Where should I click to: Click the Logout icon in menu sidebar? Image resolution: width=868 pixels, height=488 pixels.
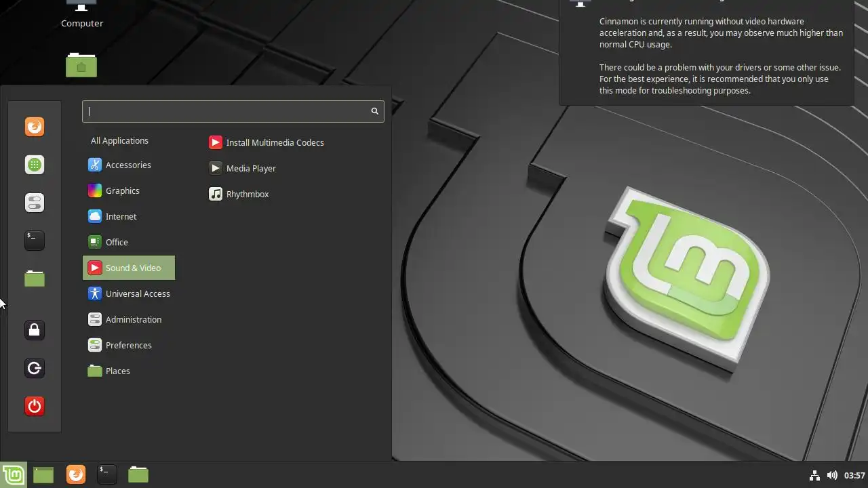pyautogui.click(x=35, y=368)
